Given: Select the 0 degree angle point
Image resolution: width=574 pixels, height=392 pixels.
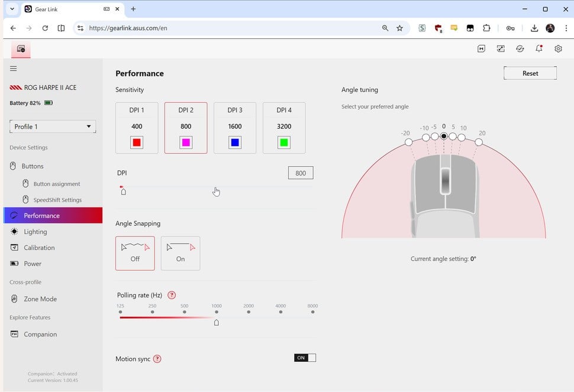Looking at the screenshot, I should (444, 136).
